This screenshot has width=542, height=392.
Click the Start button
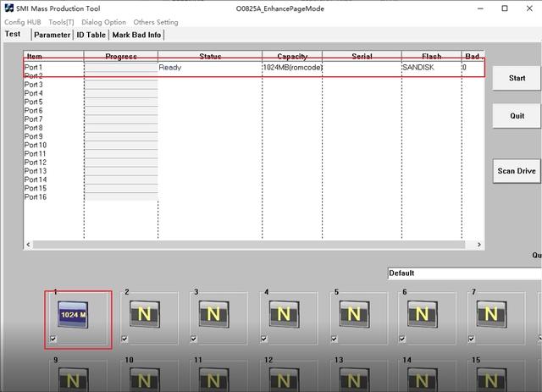point(517,78)
